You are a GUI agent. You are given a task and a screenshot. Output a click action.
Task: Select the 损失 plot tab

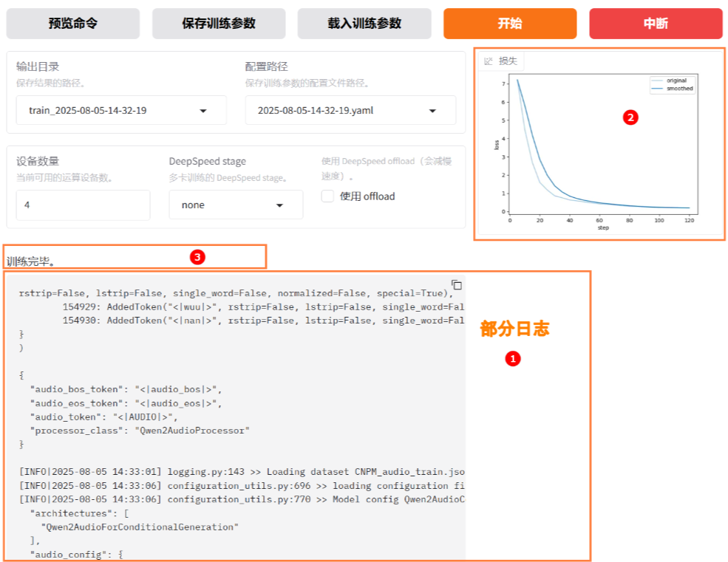click(x=501, y=61)
